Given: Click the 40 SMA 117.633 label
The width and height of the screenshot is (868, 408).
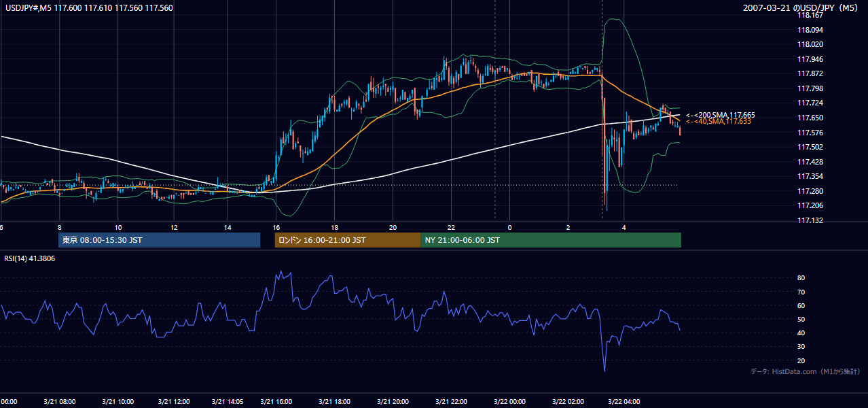Looking at the screenshot, I should coord(718,121).
